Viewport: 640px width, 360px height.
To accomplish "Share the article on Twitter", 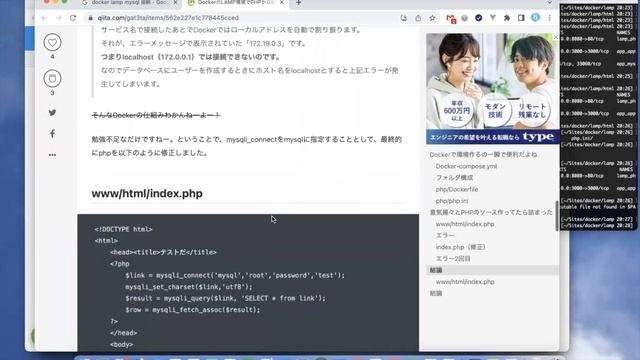I will pos(52,113).
